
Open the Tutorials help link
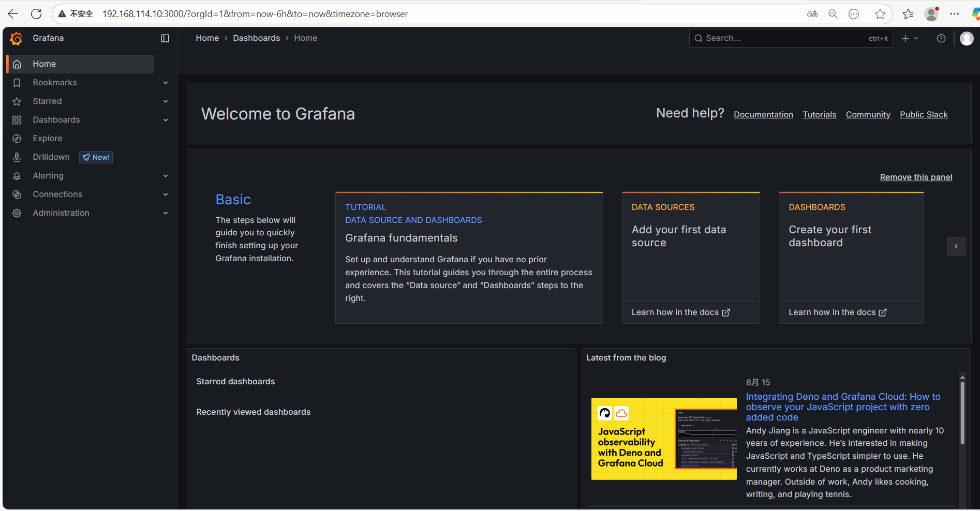[820, 115]
